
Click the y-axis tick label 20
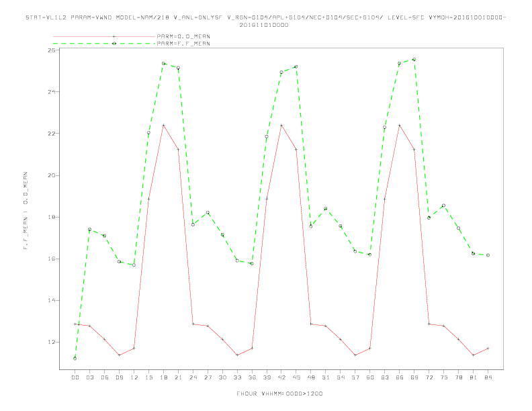click(x=52, y=175)
